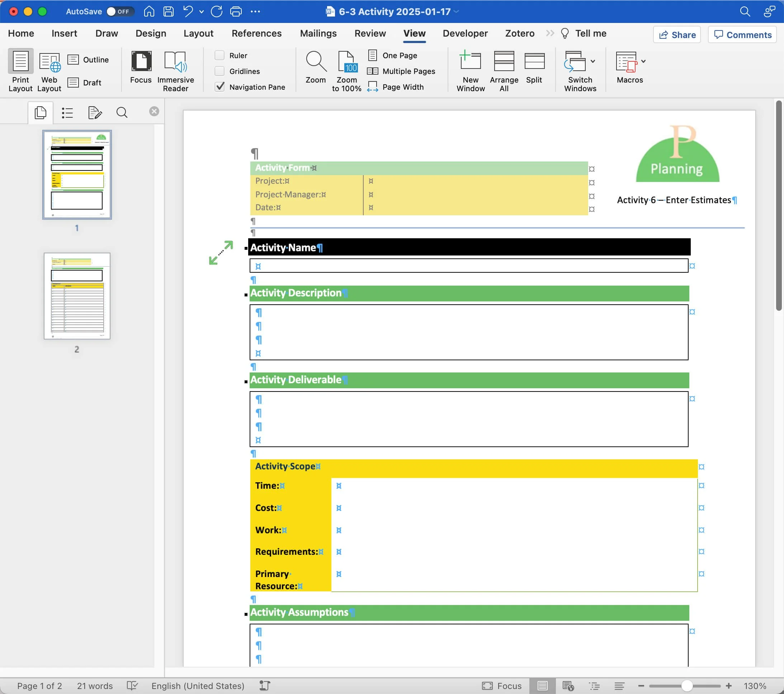Select Web Layout view in the status bar
Image resolution: width=784 pixels, height=694 pixels.
568,686
